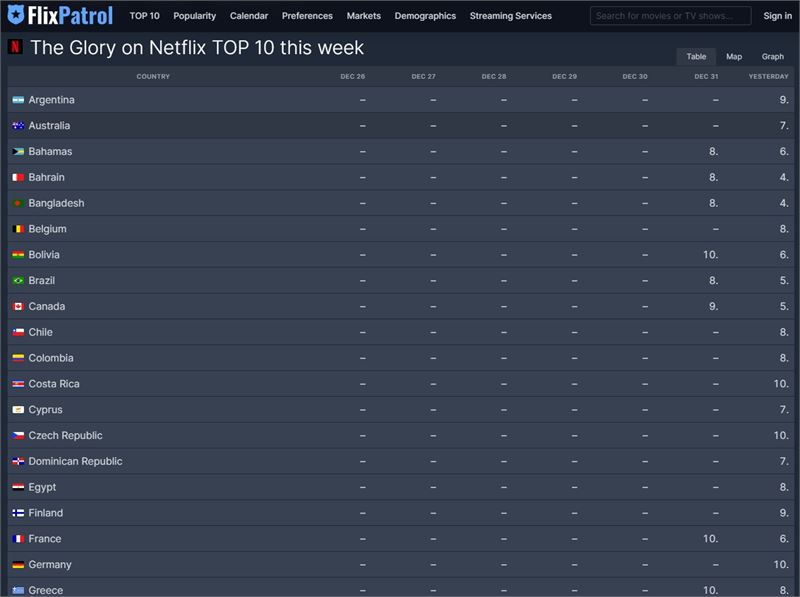Click the Chile flag icon
This screenshot has height=597, width=800.
tap(18, 332)
